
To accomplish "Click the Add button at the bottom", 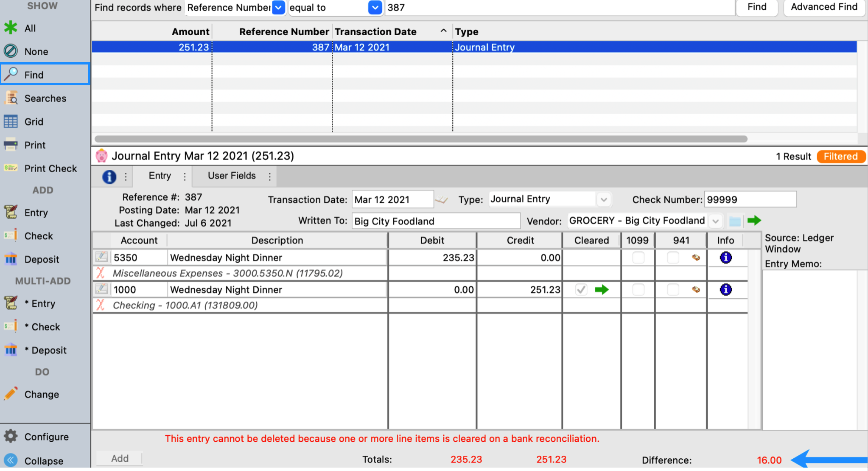I will click(120, 458).
